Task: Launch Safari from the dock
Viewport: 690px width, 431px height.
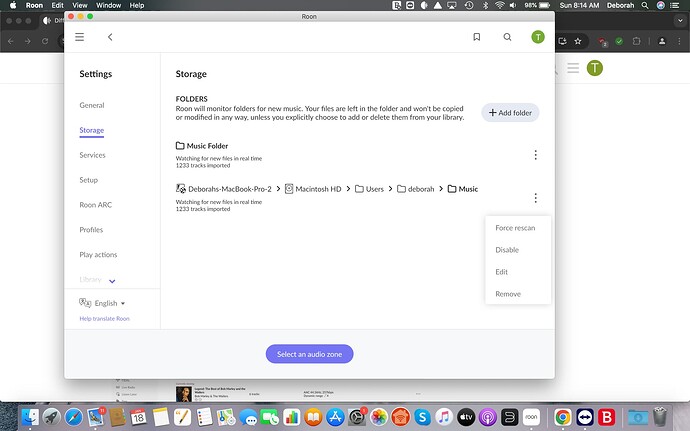Action: tap(73, 417)
